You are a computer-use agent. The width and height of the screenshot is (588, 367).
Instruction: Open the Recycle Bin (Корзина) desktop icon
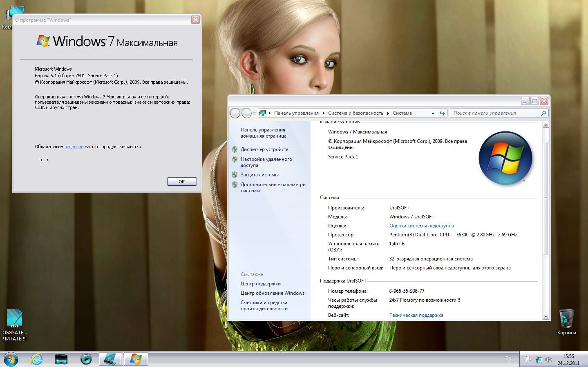(566, 322)
